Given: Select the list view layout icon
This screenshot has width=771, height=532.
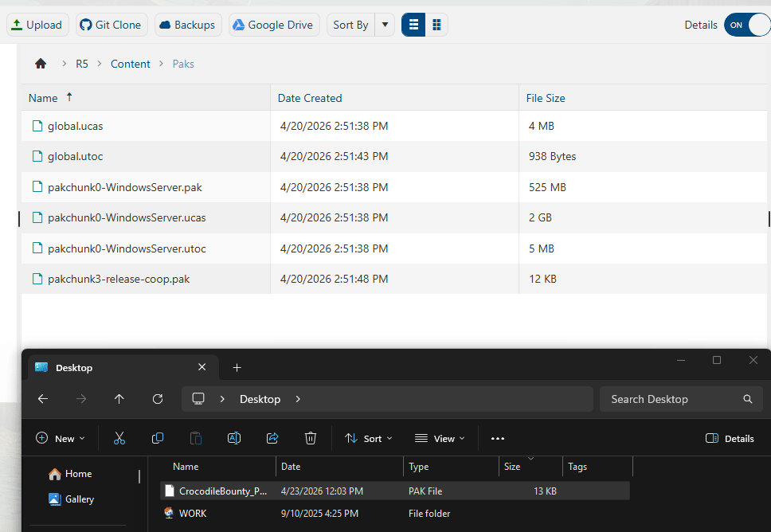Looking at the screenshot, I should point(413,25).
